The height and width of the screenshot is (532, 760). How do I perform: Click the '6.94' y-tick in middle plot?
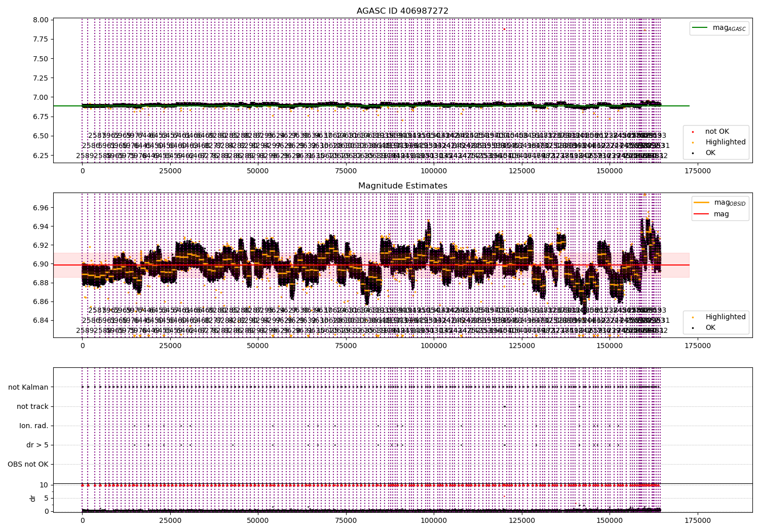tap(41, 226)
